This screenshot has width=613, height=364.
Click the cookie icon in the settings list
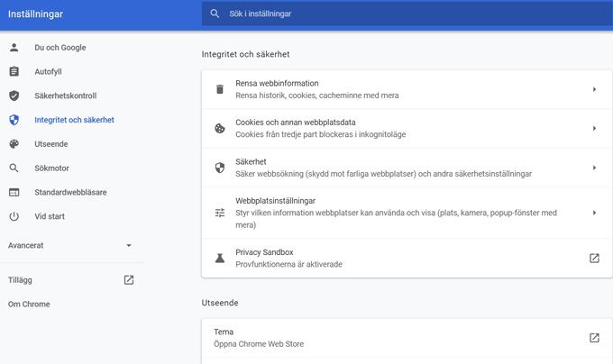[x=220, y=128]
